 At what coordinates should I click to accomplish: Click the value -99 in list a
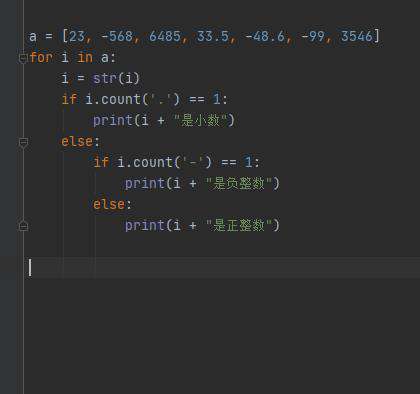313,36
